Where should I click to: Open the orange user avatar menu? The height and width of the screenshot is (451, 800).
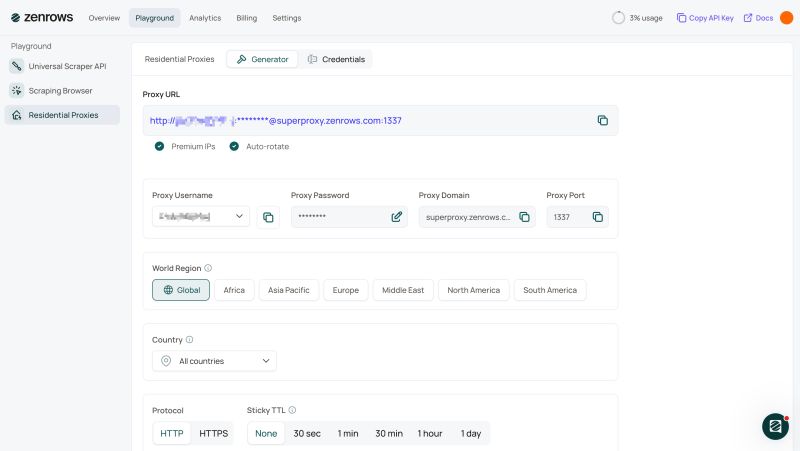pos(787,18)
